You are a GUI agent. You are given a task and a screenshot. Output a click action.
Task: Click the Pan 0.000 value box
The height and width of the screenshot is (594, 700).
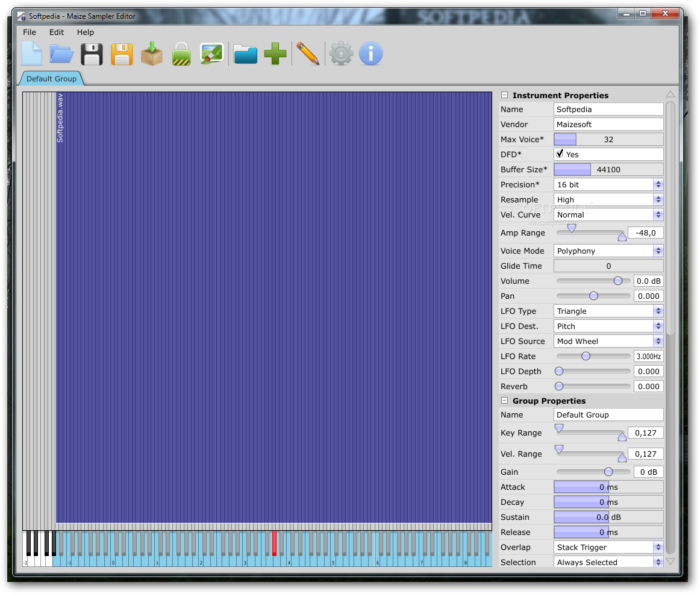pyautogui.click(x=649, y=296)
